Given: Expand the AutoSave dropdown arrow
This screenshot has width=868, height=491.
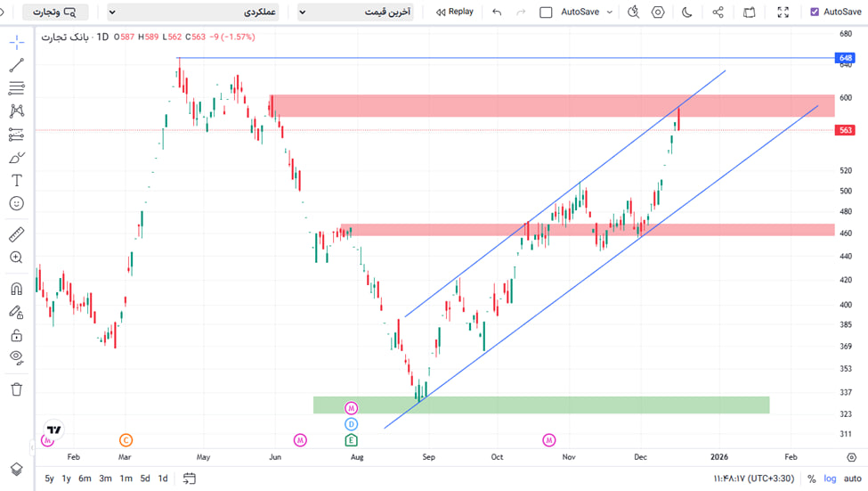Looking at the screenshot, I should click(610, 12).
